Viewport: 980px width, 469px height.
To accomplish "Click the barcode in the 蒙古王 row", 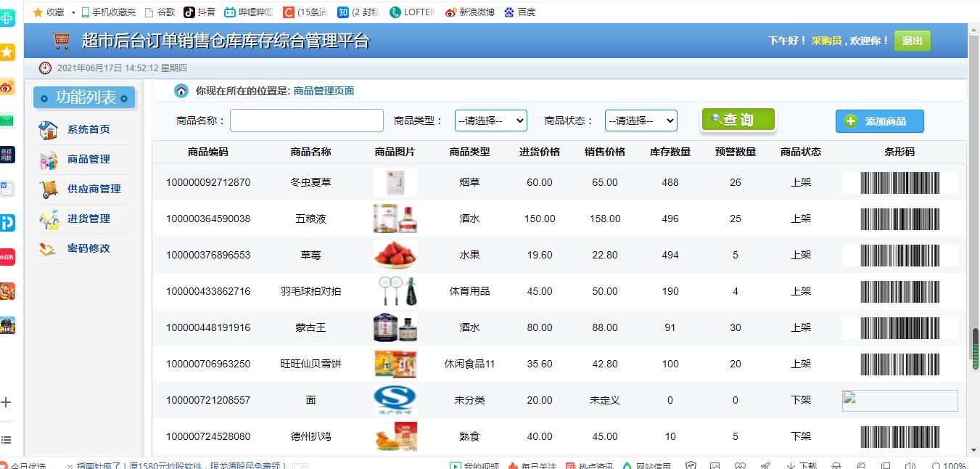I will click(x=900, y=328).
